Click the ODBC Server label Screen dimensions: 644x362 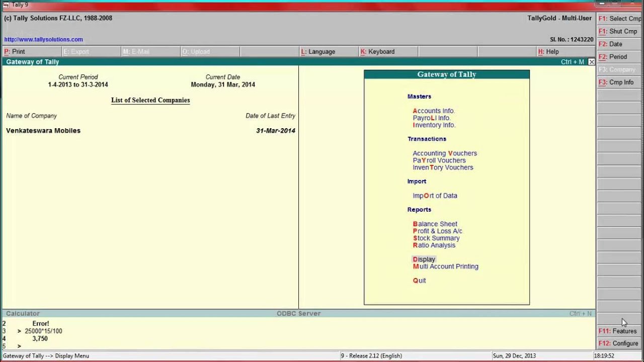click(x=298, y=313)
